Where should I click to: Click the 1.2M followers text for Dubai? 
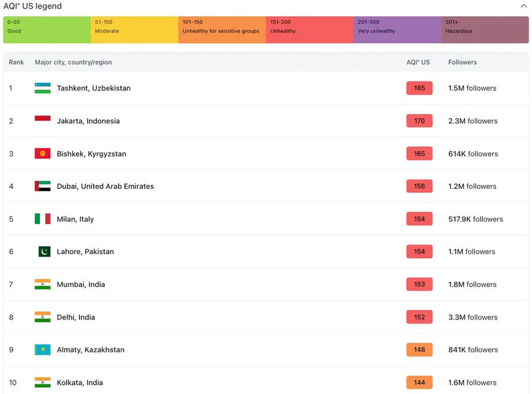coord(472,187)
